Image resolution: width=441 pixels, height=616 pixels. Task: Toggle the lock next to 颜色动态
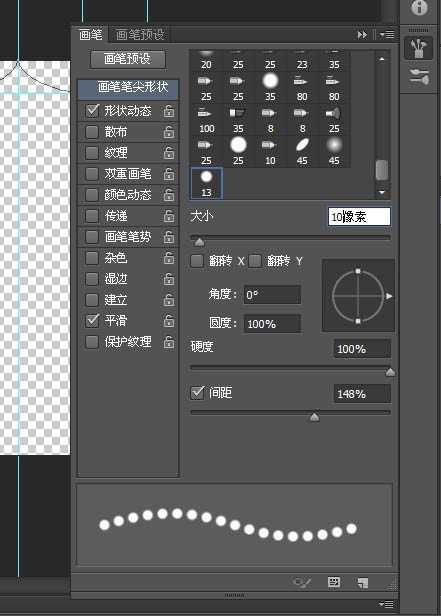point(169,195)
